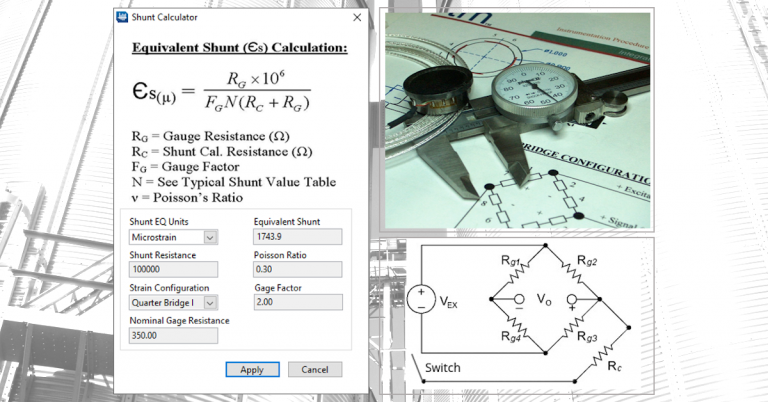Click the caliper photo thumbnail
The image size is (768, 402).
tap(518, 120)
